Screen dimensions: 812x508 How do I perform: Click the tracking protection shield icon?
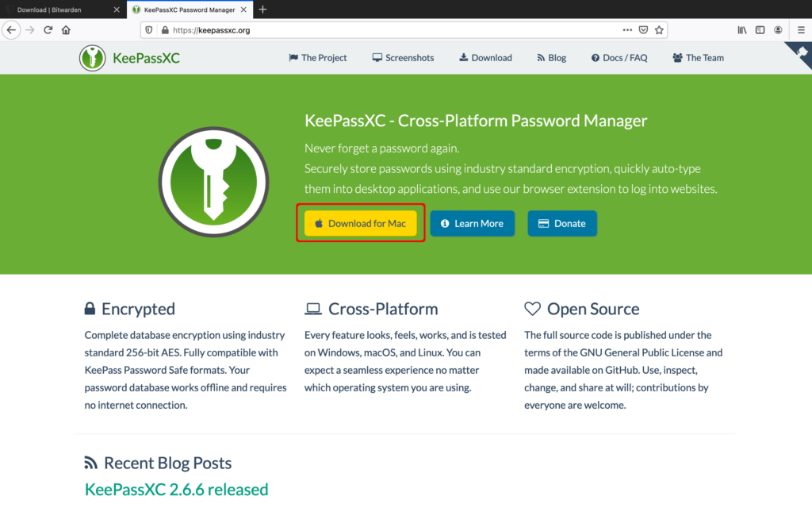[x=148, y=30]
